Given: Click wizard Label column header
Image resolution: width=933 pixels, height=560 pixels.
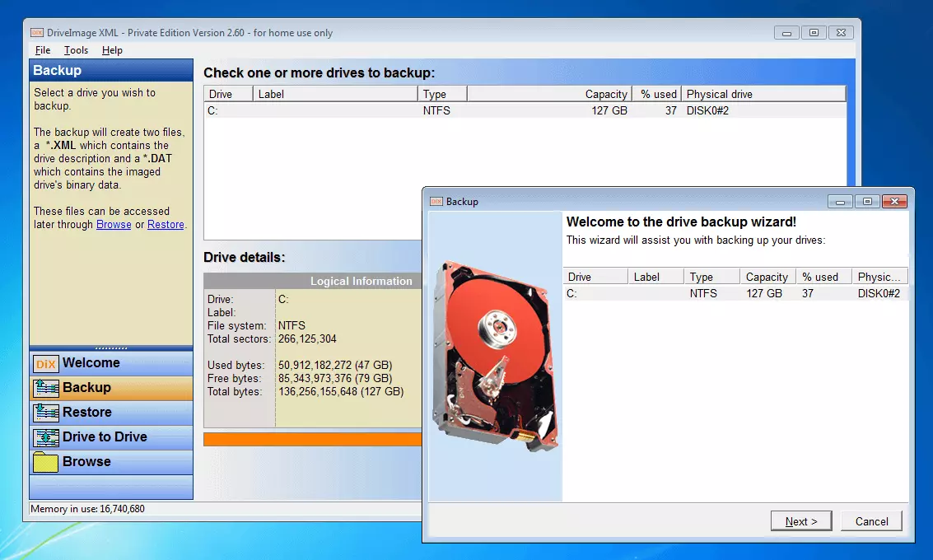Looking at the screenshot, I should [x=655, y=277].
